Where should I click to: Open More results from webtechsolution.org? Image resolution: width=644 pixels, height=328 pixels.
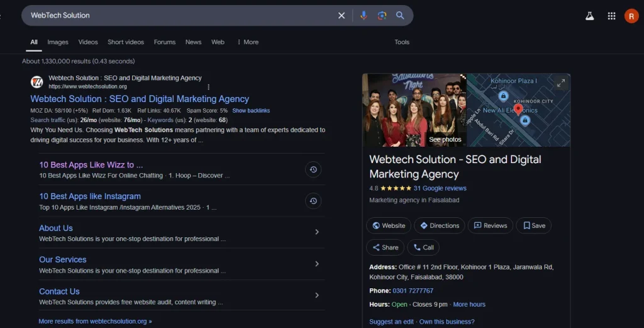96,322
